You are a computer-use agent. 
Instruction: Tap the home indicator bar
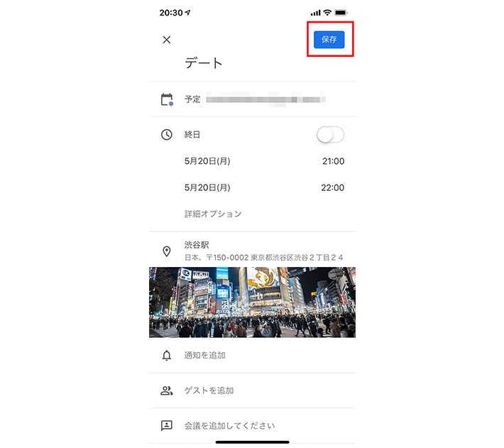(x=252, y=442)
